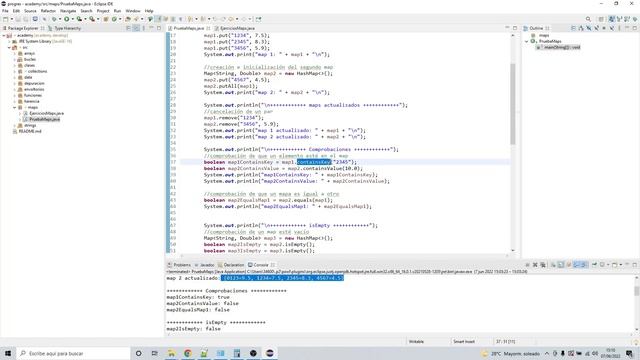Select the Javadoc tab
Screen dimensions: 640x360
[x=204, y=265]
